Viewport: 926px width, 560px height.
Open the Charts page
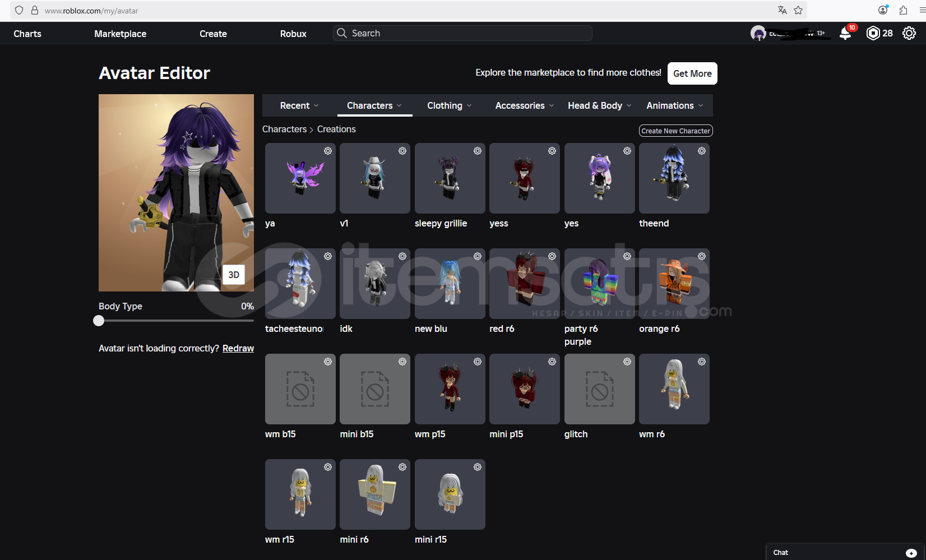pos(27,34)
